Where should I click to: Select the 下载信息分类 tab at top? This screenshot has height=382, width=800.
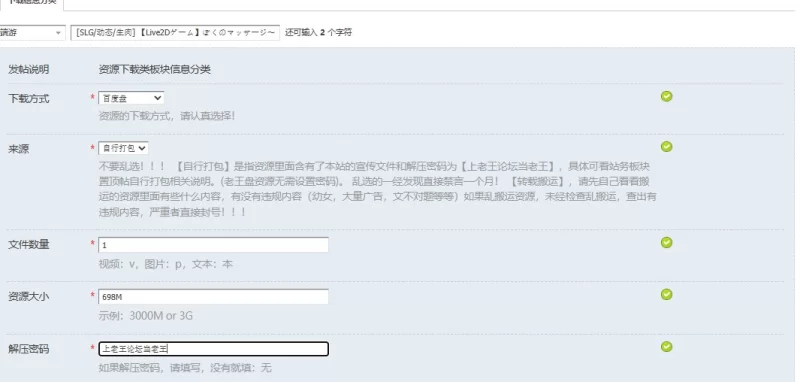[x=32, y=3]
